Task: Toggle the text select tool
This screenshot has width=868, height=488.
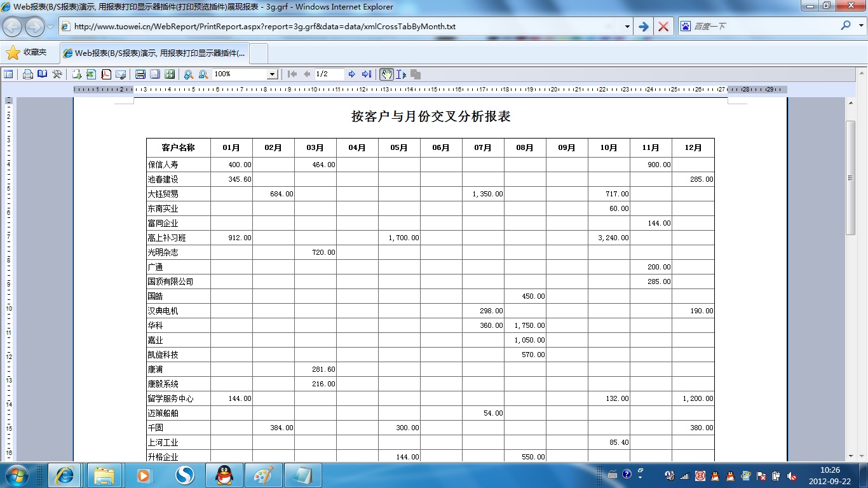Action: (x=401, y=74)
